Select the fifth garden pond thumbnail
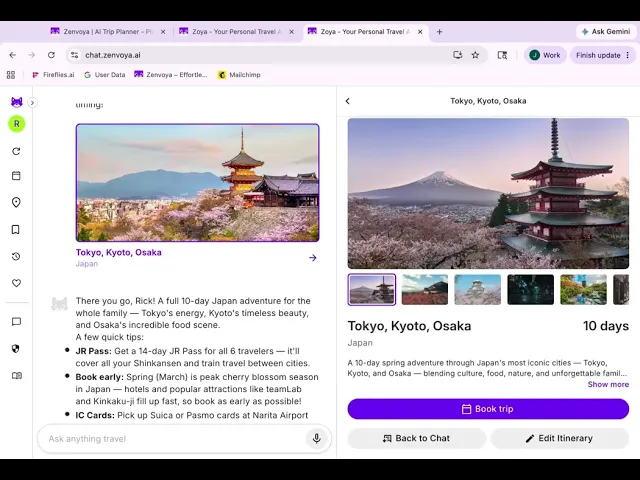The image size is (640, 480). 583,289
